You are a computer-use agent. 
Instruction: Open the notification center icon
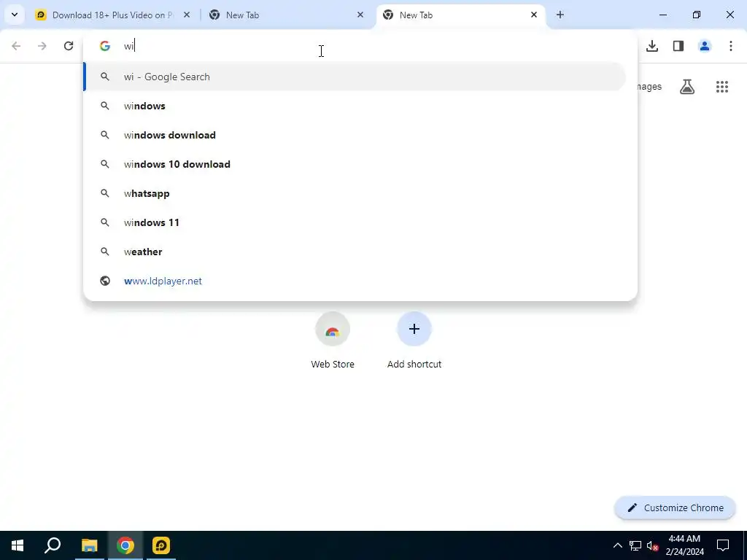(x=723, y=545)
